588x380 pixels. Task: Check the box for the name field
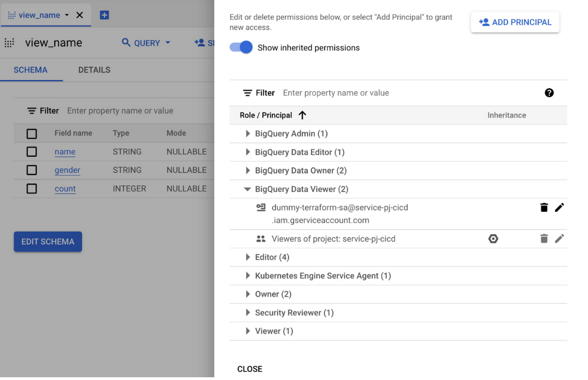click(32, 152)
